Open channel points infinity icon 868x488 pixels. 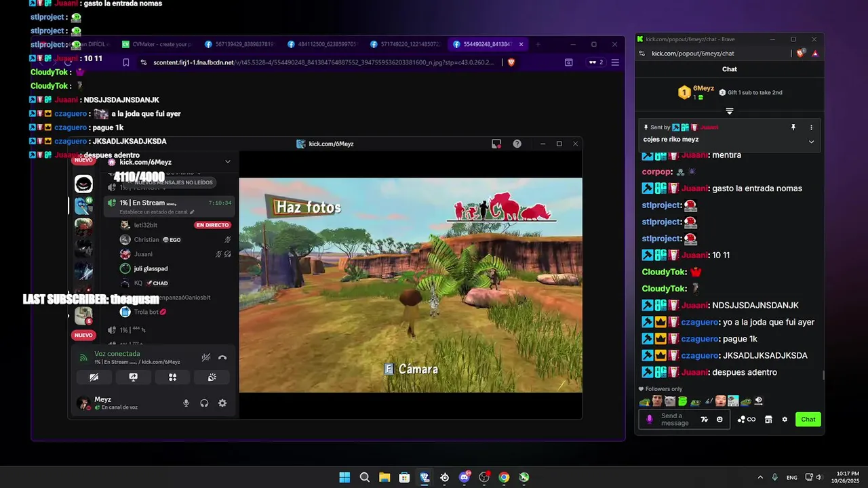746,420
